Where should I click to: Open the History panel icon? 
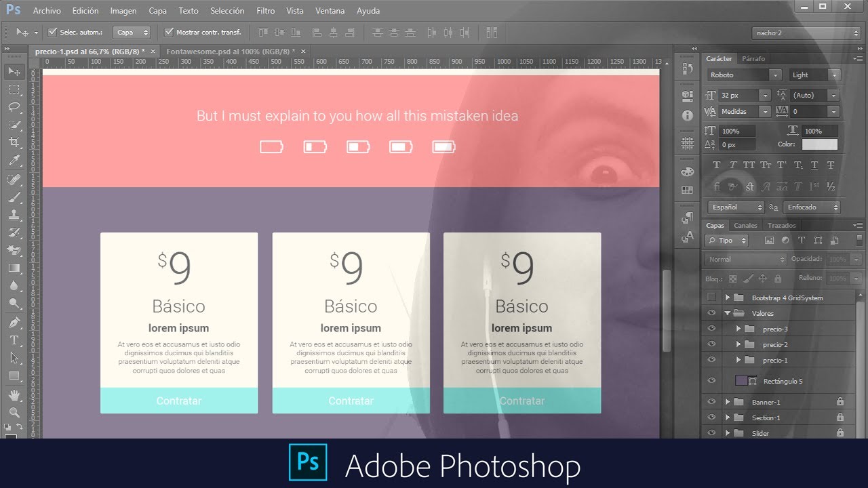[687, 68]
